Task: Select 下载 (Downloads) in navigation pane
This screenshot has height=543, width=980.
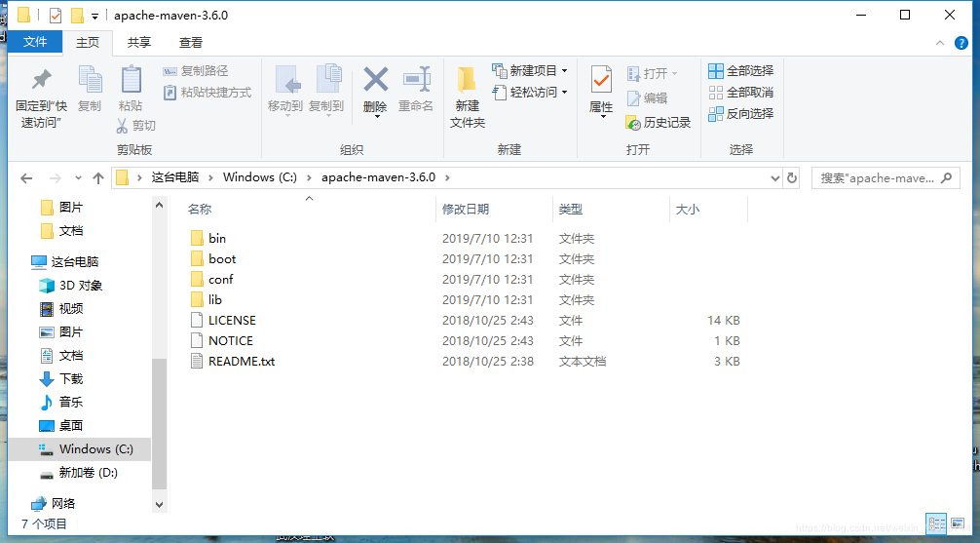Action: (70, 379)
